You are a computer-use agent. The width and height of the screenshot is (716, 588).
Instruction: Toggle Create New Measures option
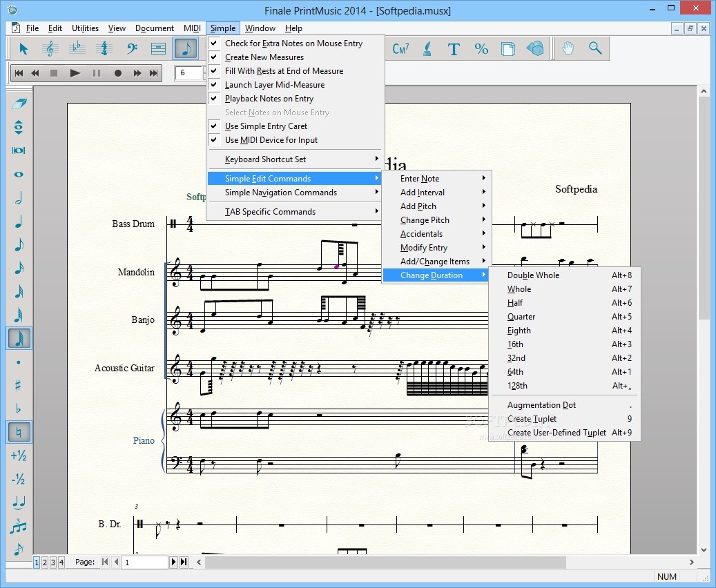295,57
